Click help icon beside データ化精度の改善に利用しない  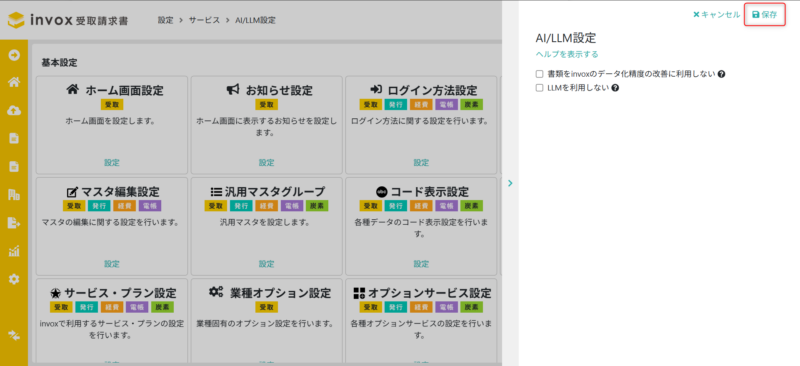(721, 74)
